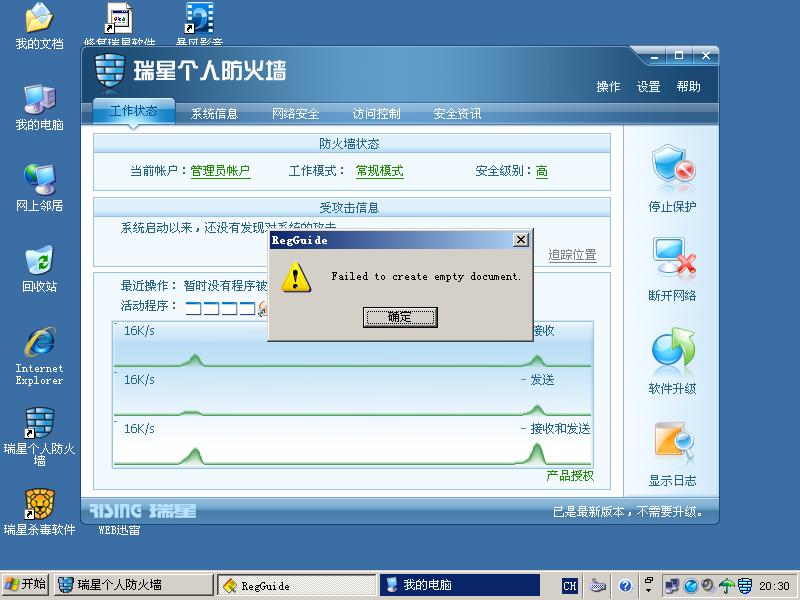The height and width of the screenshot is (600, 800).
Task: Select the 我的电脑 desktop icon
Action: point(39,99)
